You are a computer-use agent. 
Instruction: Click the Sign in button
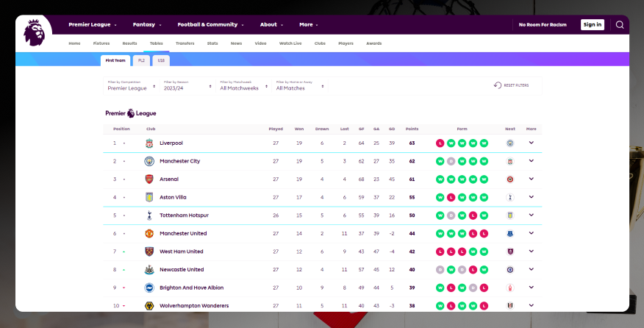pos(593,25)
